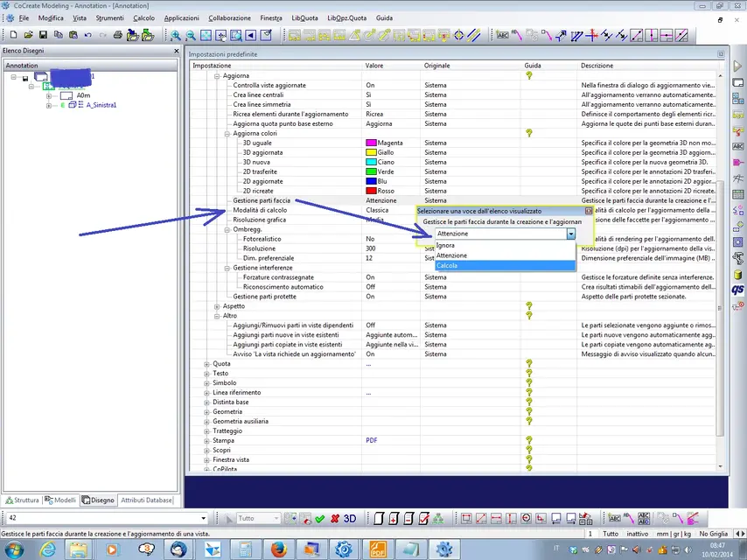Switch to the Struttura tab
747x560 pixels.
click(22, 500)
